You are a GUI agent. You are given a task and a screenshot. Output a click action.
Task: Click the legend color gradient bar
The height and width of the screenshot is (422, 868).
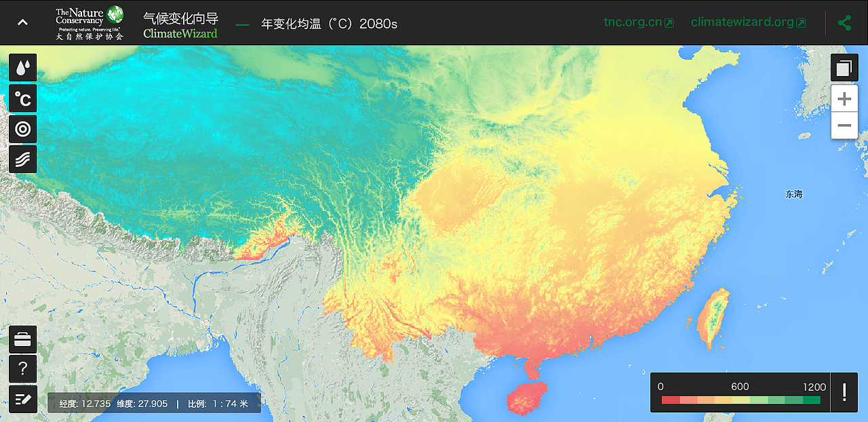(741, 400)
